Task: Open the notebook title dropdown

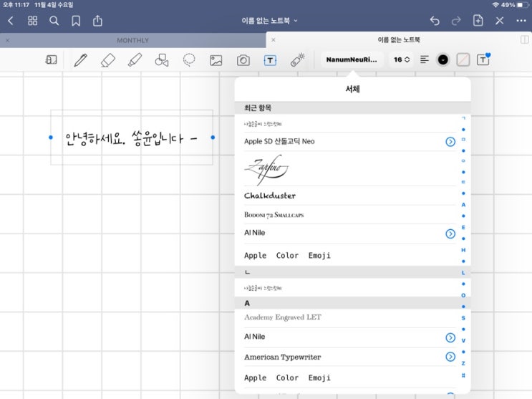Action: click(x=269, y=21)
